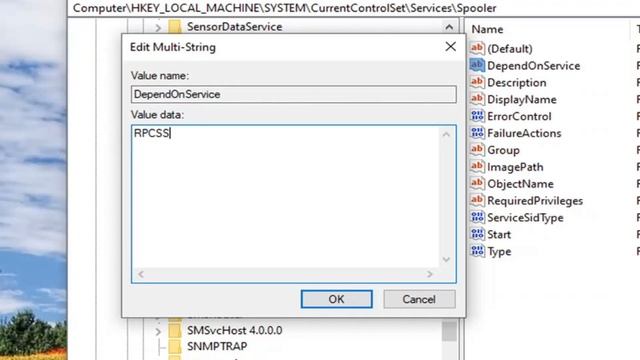This screenshot has width=640, height=360.
Task: Click the RequiredPrivileges value icon
Action: click(477, 200)
